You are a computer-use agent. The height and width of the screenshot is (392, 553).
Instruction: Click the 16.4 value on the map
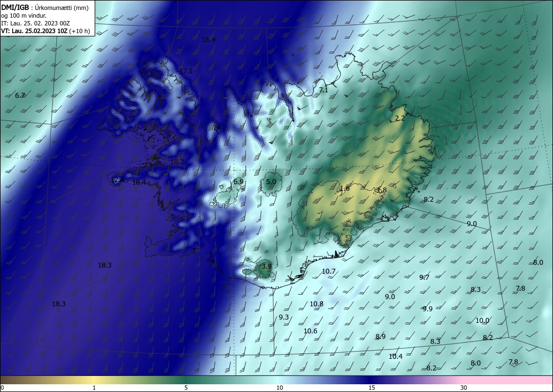coord(208,40)
